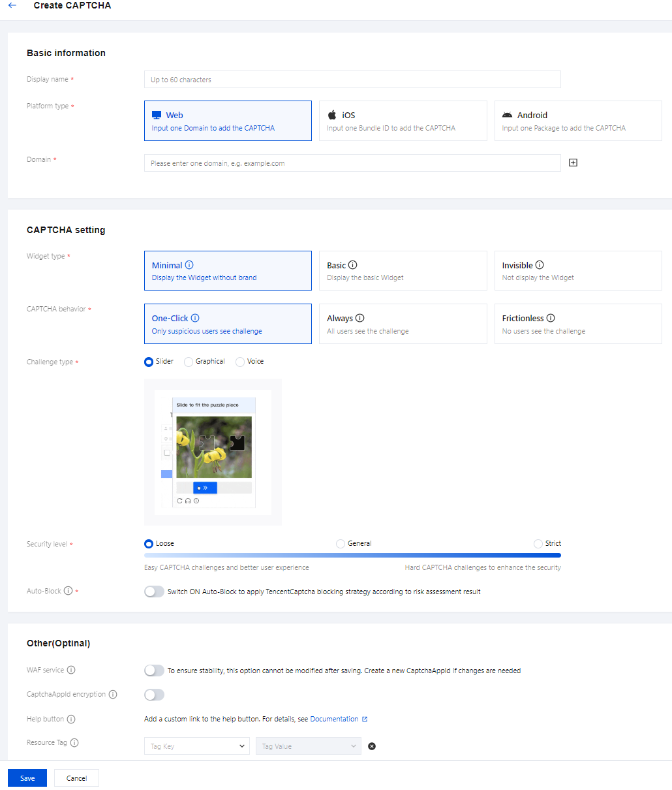Show Auto-Block info tooltip icon
Image resolution: width=672 pixels, height=790 pixels.
[x=68, y=591]
